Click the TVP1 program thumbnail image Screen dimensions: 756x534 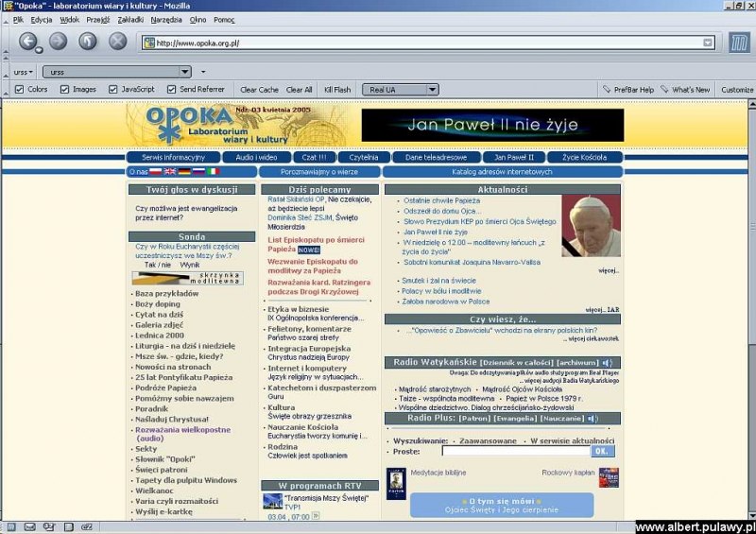click(272, 501)
